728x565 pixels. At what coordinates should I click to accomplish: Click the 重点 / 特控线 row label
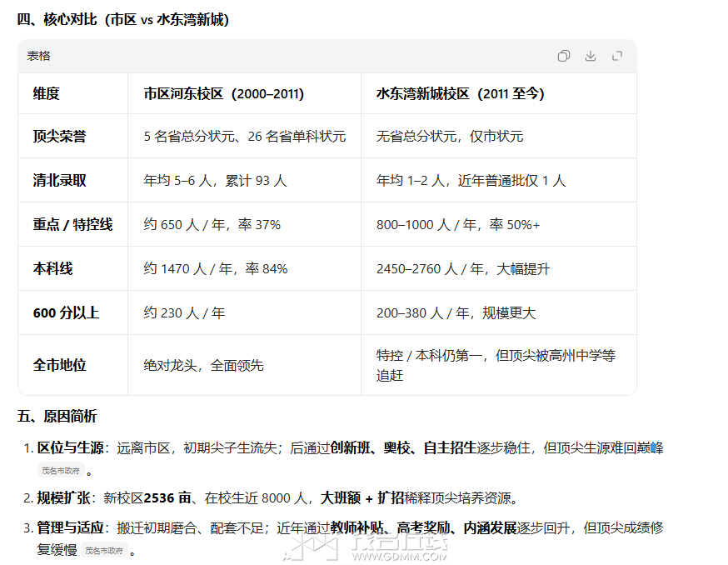pyautogui.click(x=72, y=225)
